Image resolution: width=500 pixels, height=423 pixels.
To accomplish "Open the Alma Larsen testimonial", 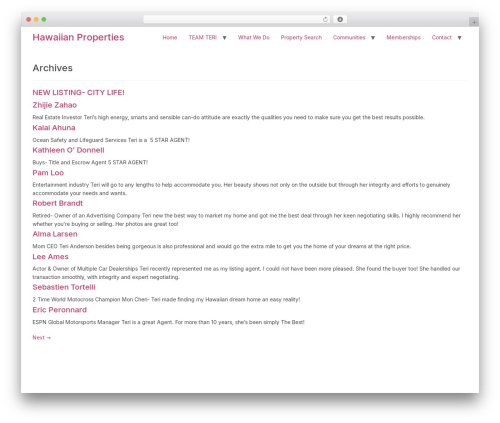I will (x=55, y=234).
